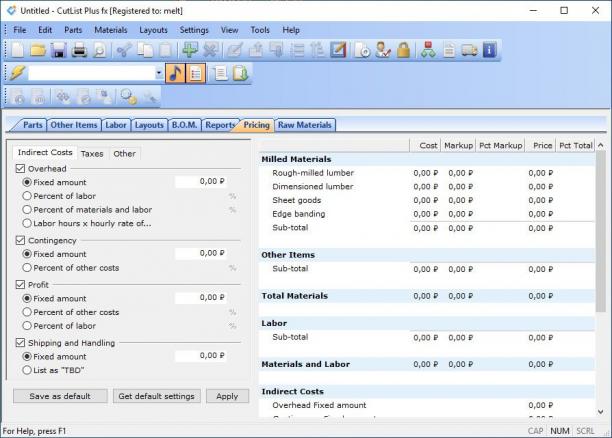
Task: Uncheck the Contingency checkbox
Action: click(x=20, y=240)
